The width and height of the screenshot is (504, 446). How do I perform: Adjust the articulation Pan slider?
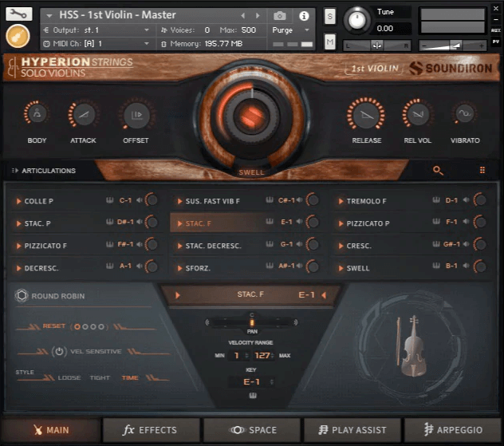point(252,322)
